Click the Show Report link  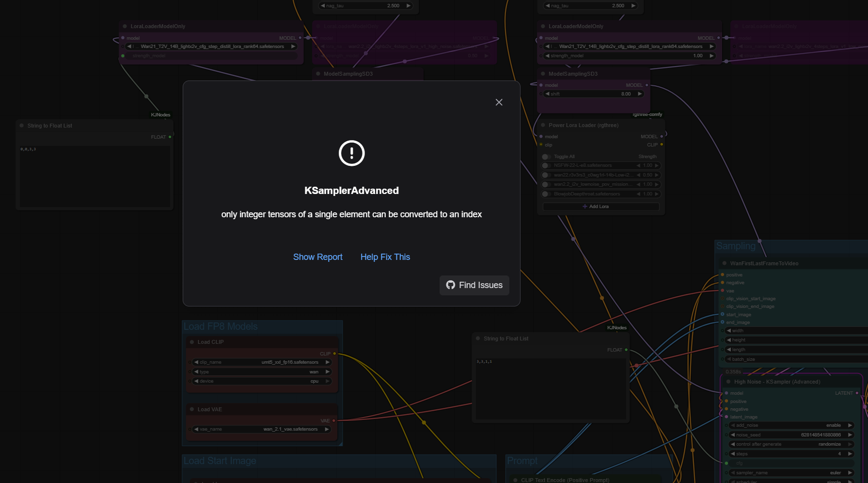(317, 257)
